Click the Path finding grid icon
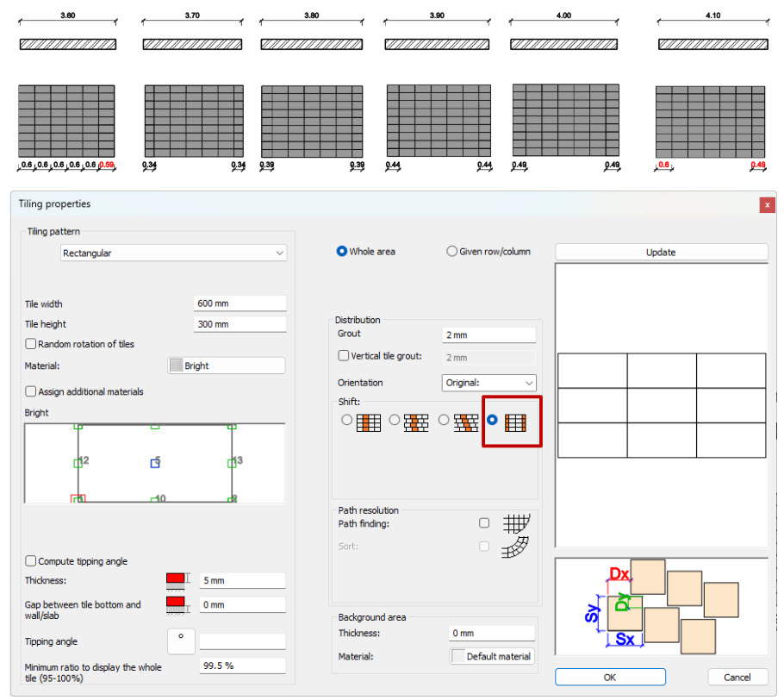784x700 pixels. click(516, 523)
